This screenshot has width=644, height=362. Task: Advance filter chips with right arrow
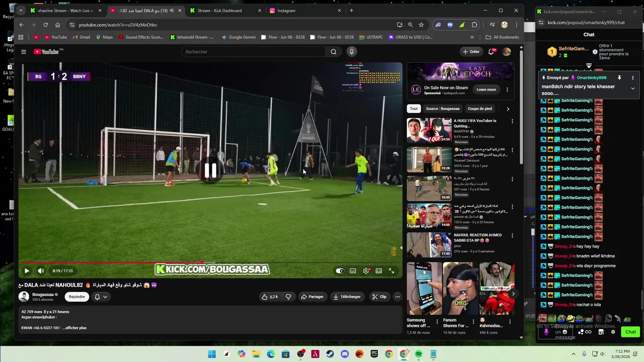[508, 109]
